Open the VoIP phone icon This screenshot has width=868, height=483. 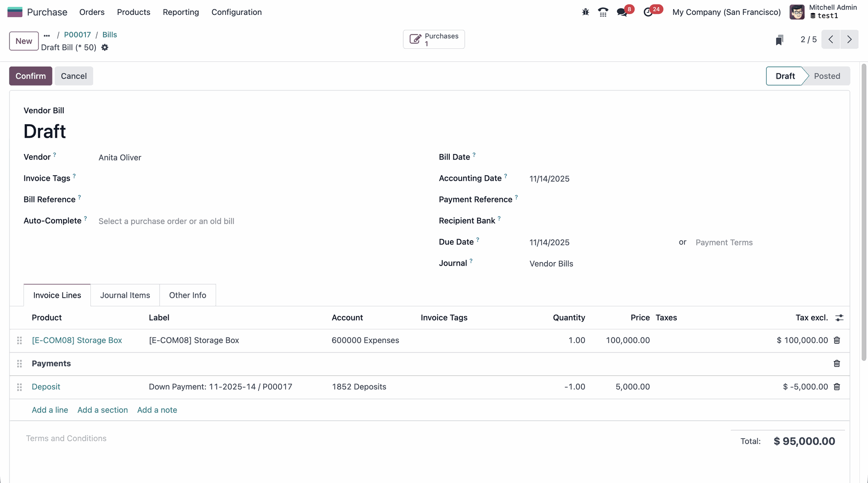[603, 12]
